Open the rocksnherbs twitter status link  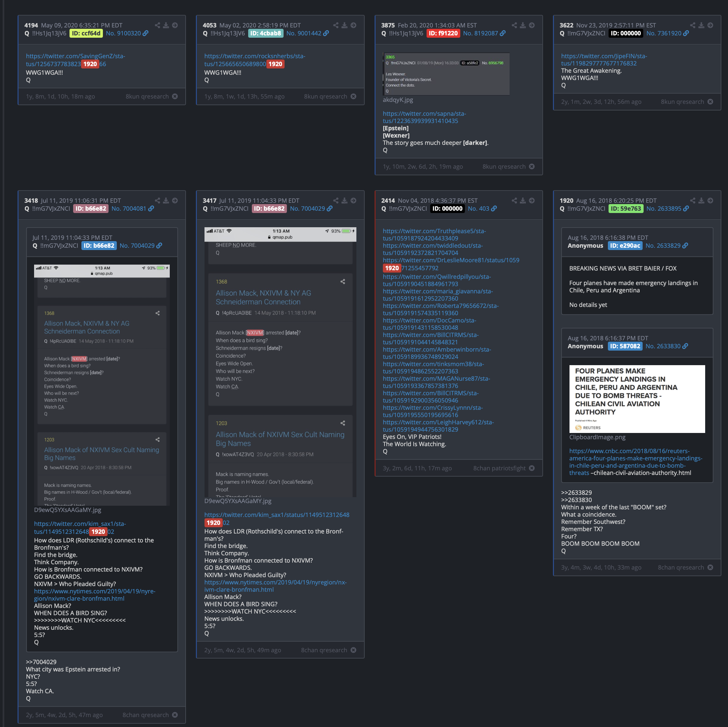[255, 60]
